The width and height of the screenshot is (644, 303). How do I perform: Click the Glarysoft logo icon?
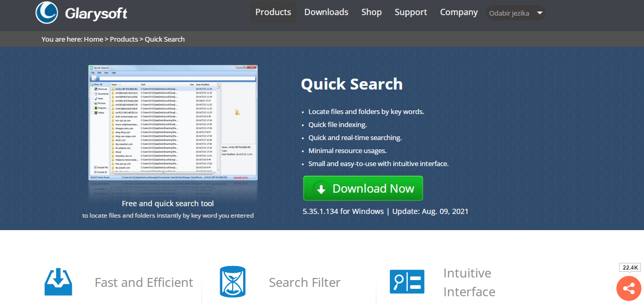pyautogui.click(x=47, y=12)
